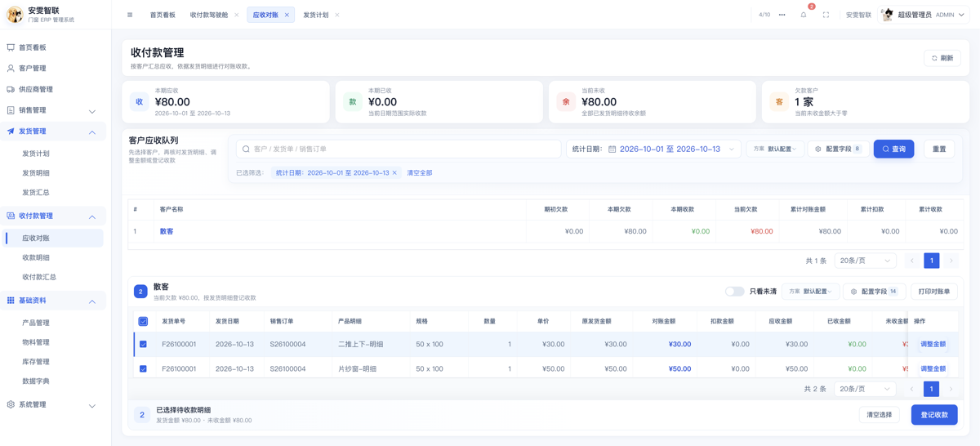Click the 超级管理员 user avatar

[888, 15]
